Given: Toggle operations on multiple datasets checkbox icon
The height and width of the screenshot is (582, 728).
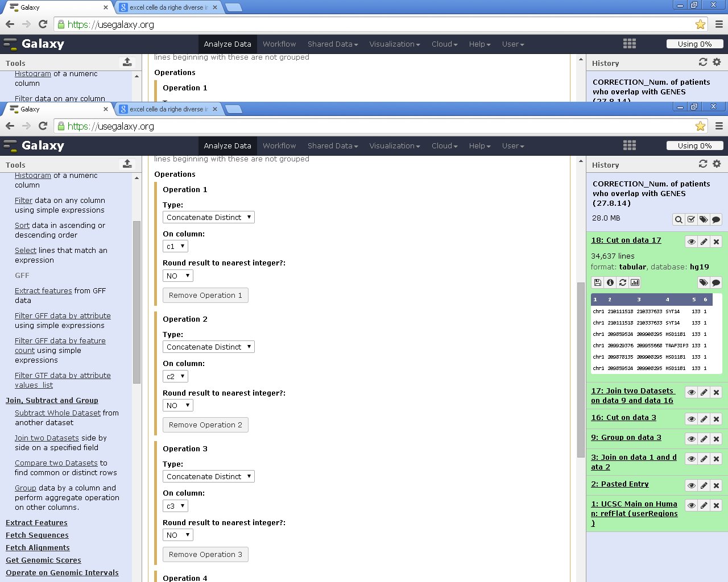Looking at the screenshot, I should 691,219.
